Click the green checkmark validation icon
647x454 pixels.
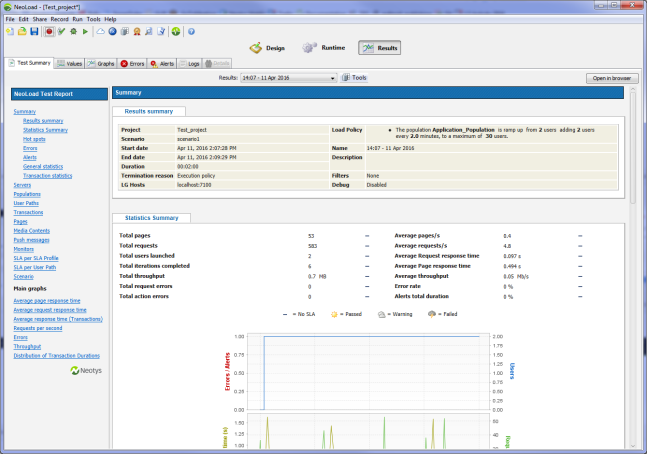61,31
